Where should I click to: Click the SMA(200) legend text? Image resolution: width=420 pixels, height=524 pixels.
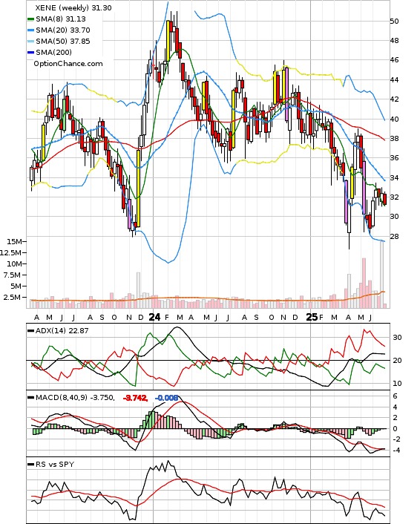coord(53,52)
